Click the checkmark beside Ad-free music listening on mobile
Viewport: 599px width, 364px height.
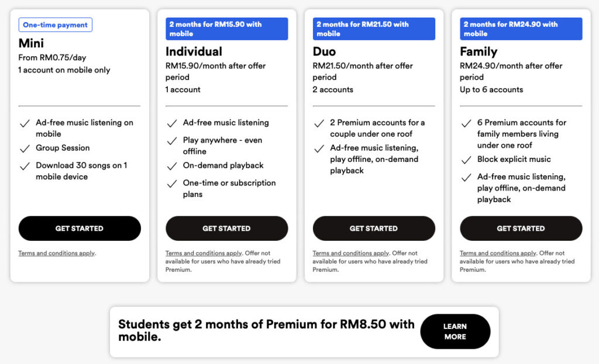(25, 124)
